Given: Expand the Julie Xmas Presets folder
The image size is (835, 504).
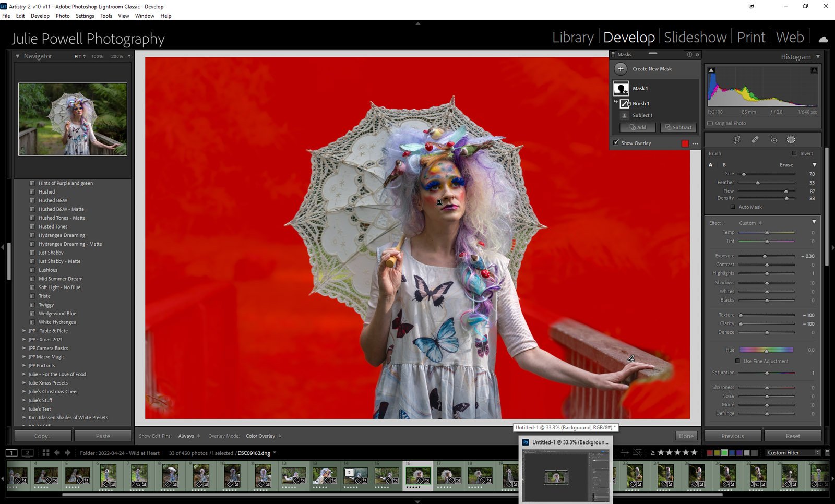Looking at the screenshot, I should pyautogui.click(x=24, y=383).
